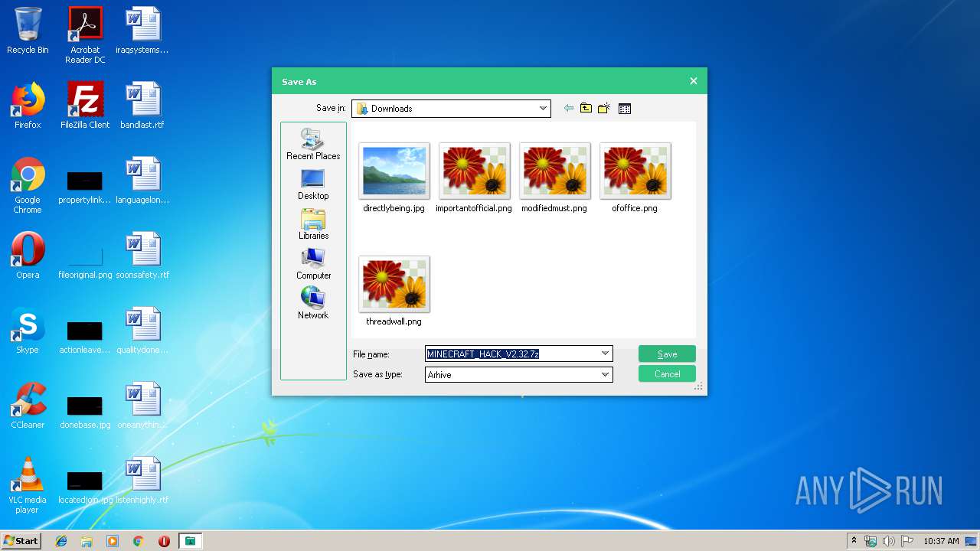Select listenhighly.rtf document
Image resolution: width=980 pixels, height=551 pixels.
[x=142, y=481]
